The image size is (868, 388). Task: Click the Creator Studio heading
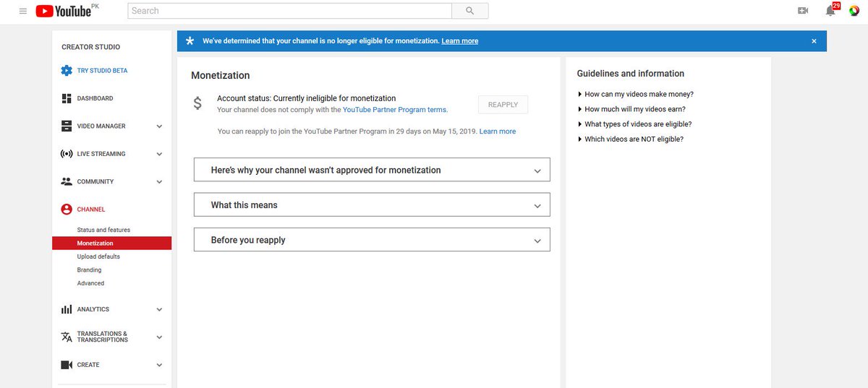(x=91, y=47)
